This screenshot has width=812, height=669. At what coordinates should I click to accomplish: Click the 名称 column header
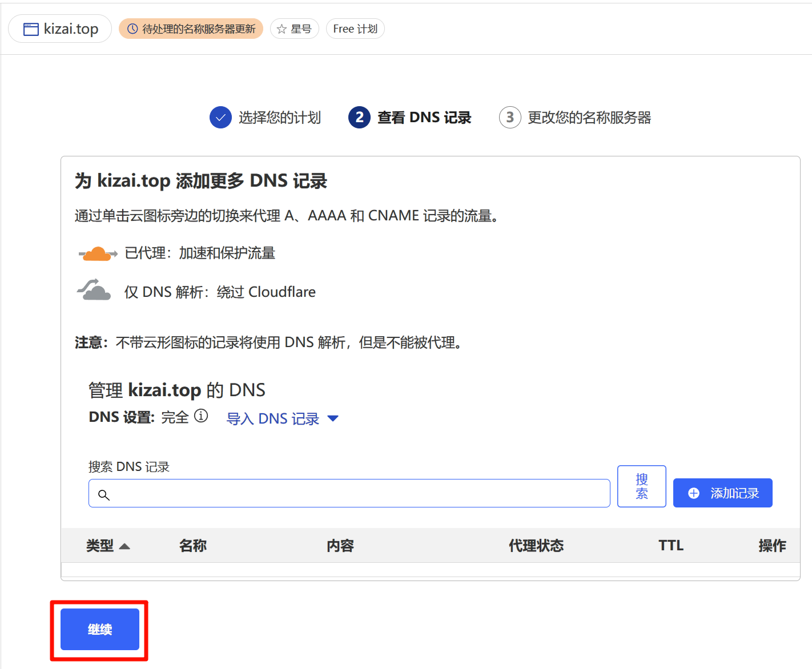pyautogui.click(x=193, y=546)
